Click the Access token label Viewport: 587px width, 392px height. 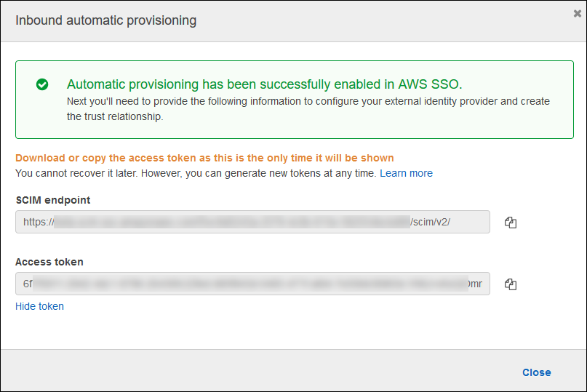click(49, 262)
